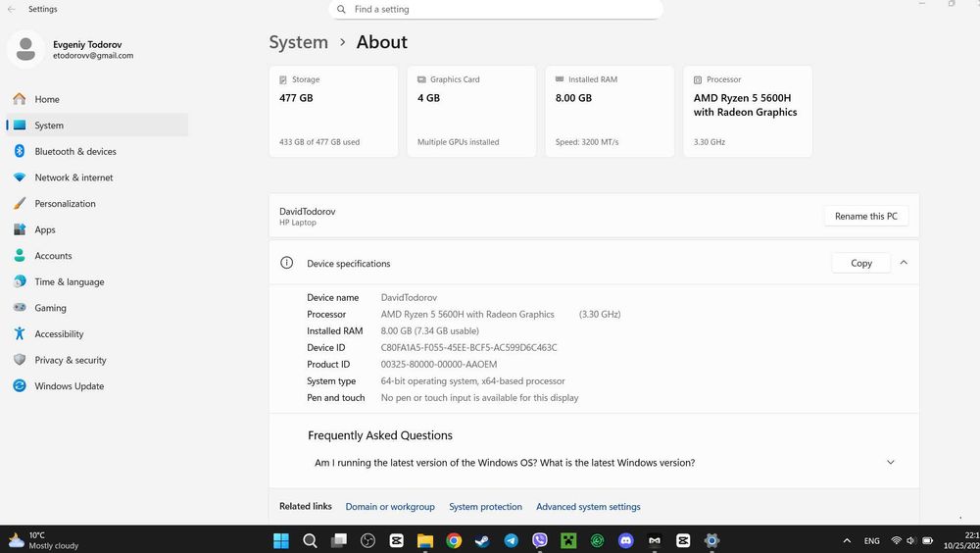This screenshot has height=553, width=980.
Task: Launch Google Chrome from the taskbar
Action: (454, 540)
